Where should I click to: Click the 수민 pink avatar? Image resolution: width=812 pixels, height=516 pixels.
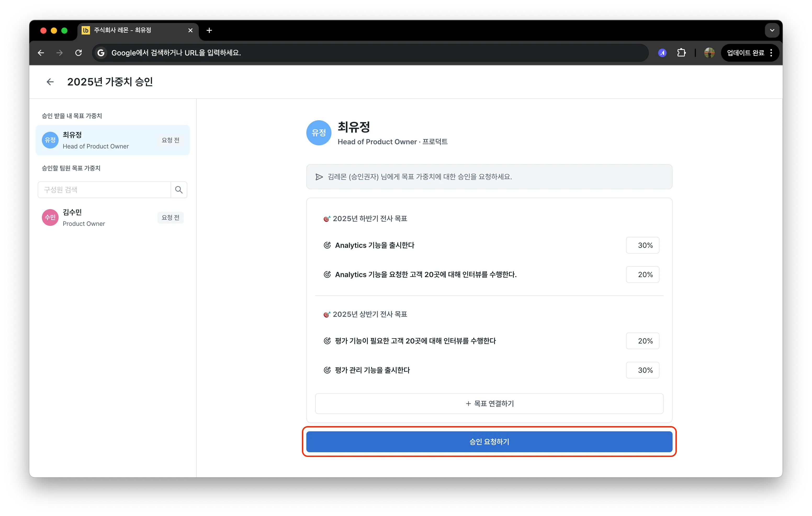pyautogui.click(x=50, y=217)
